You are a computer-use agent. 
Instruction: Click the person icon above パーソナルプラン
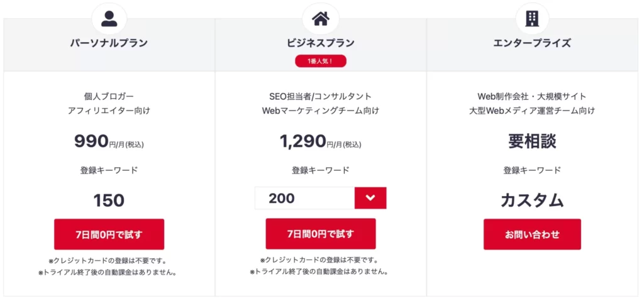point(109,19)
